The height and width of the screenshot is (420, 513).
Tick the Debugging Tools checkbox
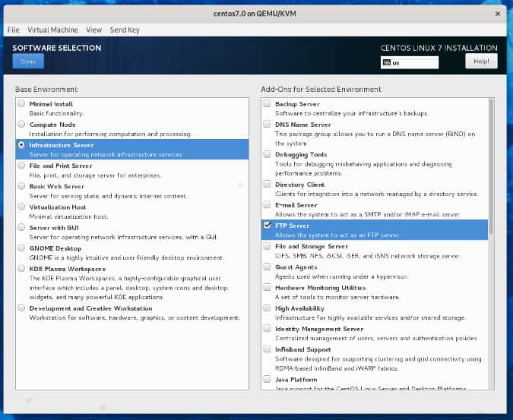(x=267, y=154)
